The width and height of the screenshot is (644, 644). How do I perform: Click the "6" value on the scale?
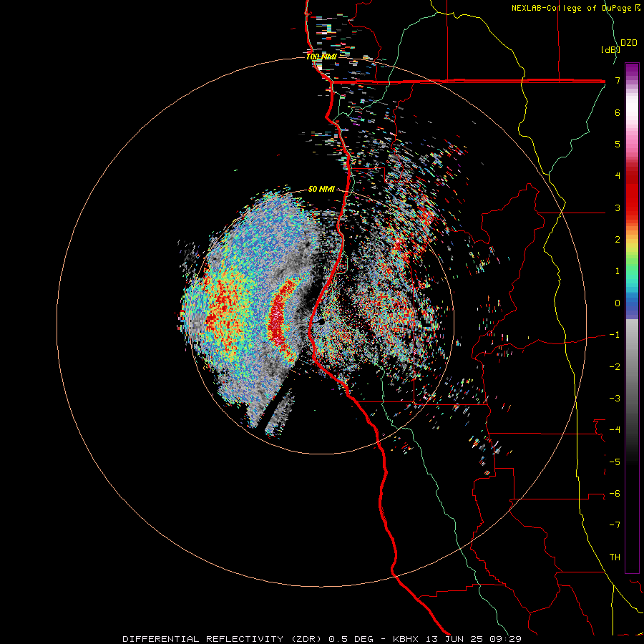pyautogui.click(x=618, y=112)
